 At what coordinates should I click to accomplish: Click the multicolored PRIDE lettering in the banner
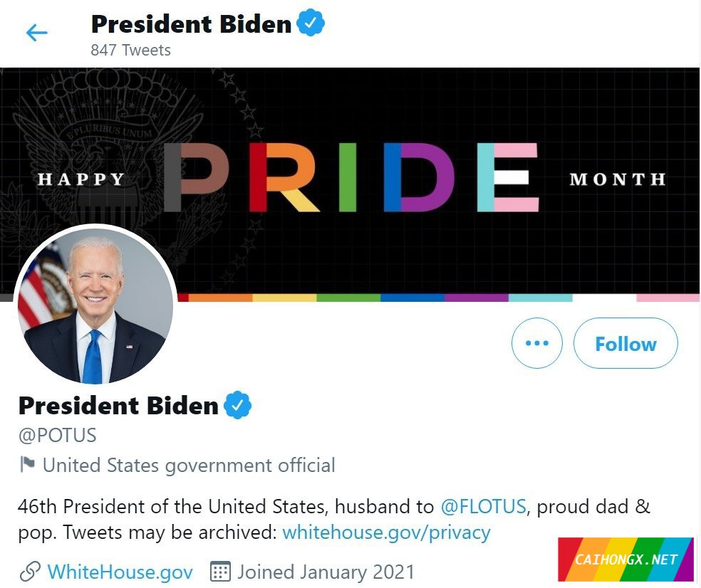[x=350, y=177]
